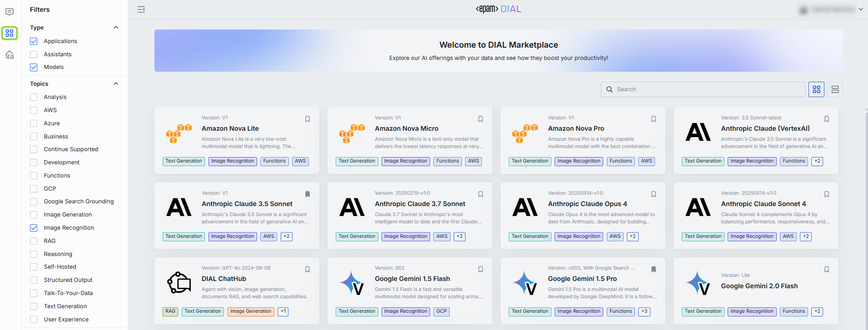
Task: Uncheck the Applications type filter
Action: click(x=34, y=41)
